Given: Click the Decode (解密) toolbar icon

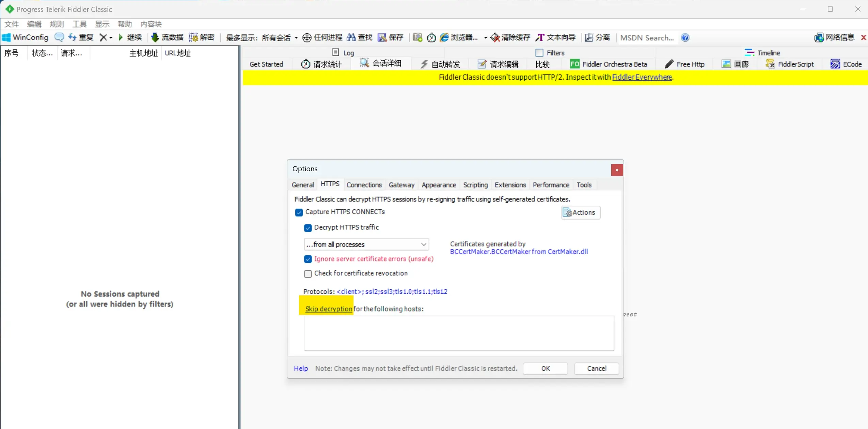Looking at the screenshot, I should coord(193,37).
